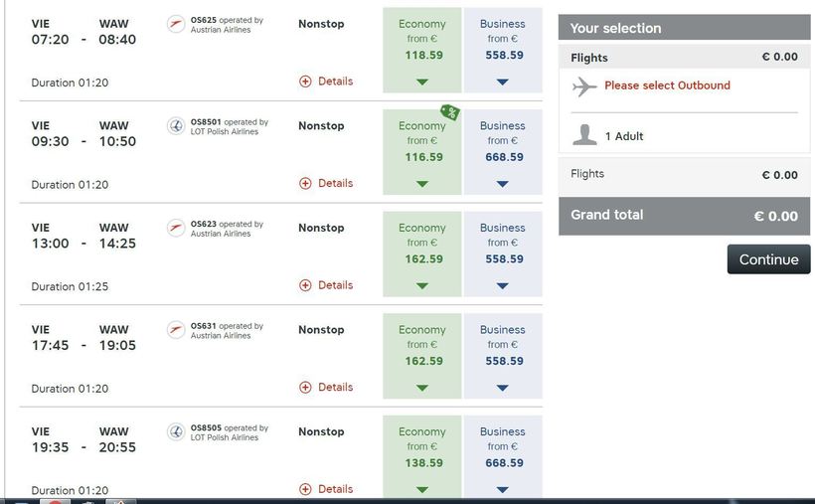This screenshot has height=504, width=815.
Task: Click Austrian Airlines logo for flight OS625
Action: (x=176, y=24)
